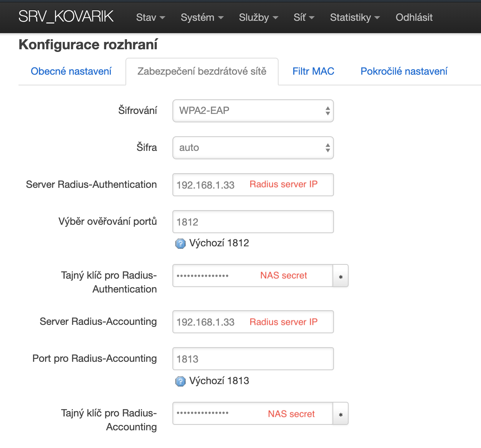Screen dimensions: 481x448
Task: Reveal the Radius-Accounting secret key
Action: tap(341, 414)
